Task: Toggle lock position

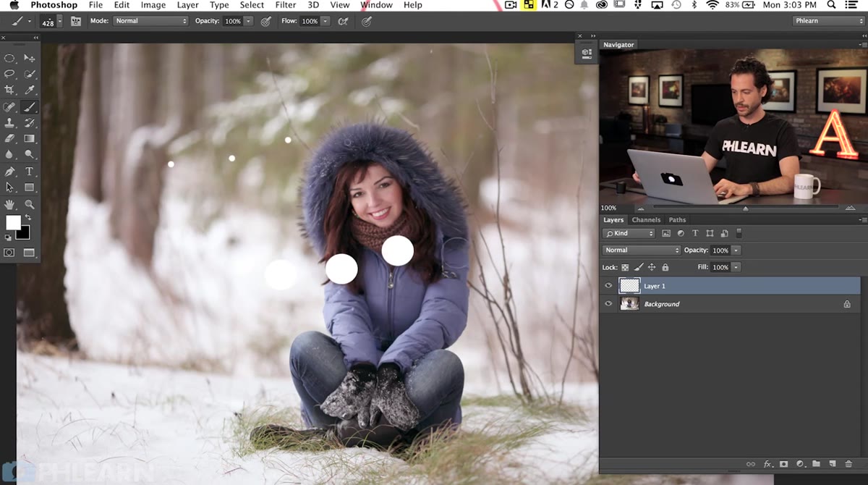Action: [652, 267]
